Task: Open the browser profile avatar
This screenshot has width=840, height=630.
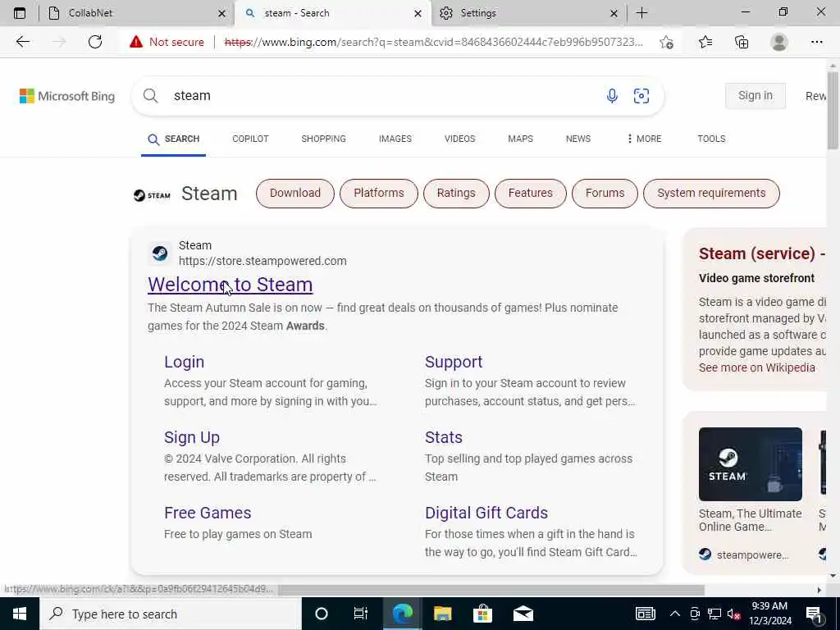Action: point(779,42)
